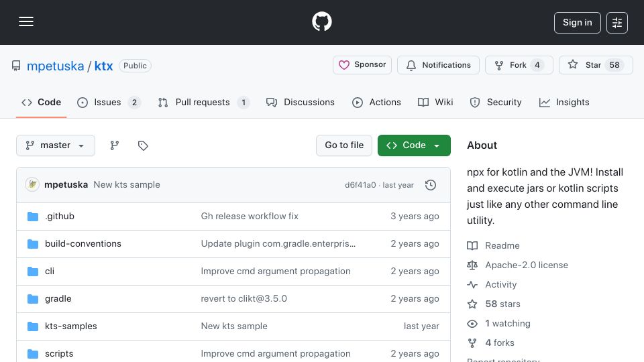Switch to the Wiki tab
Viewport: 644px width, 362px height.
pyautogui.click(x=435, y=102)
